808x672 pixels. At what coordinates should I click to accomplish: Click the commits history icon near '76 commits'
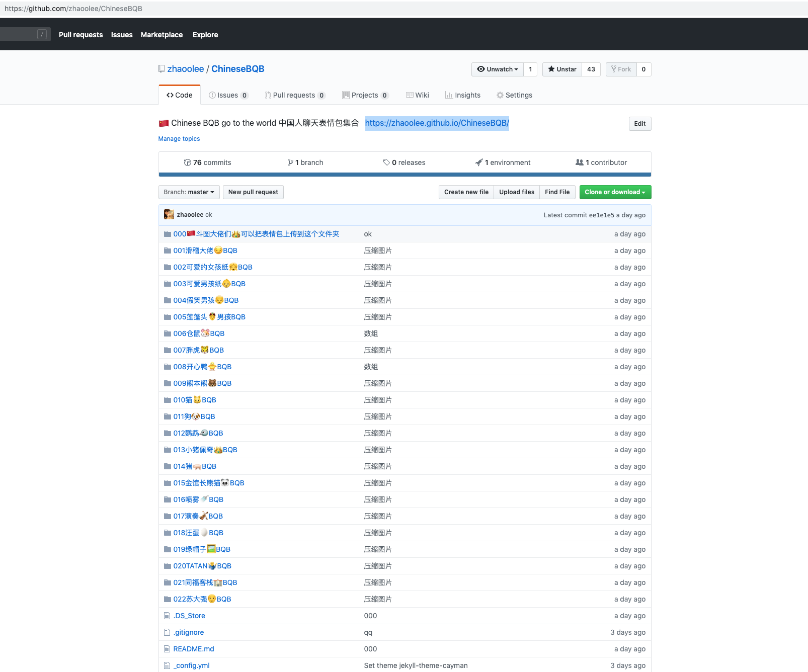point(187,162)
